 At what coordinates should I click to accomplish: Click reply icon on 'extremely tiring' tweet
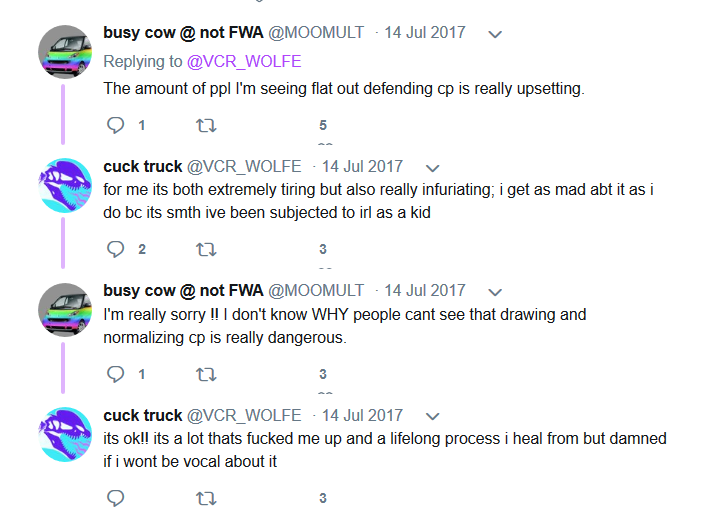point(116,249)
